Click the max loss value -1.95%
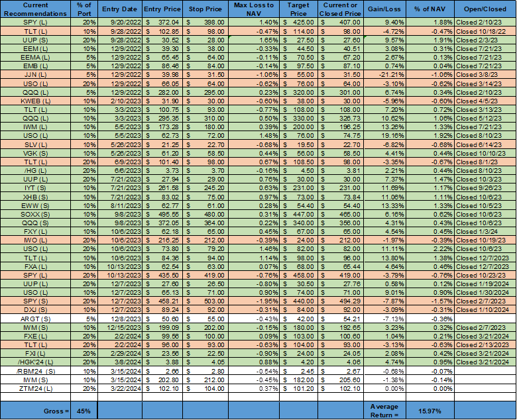This screenshot has height=420, width=517. [254, 301]
